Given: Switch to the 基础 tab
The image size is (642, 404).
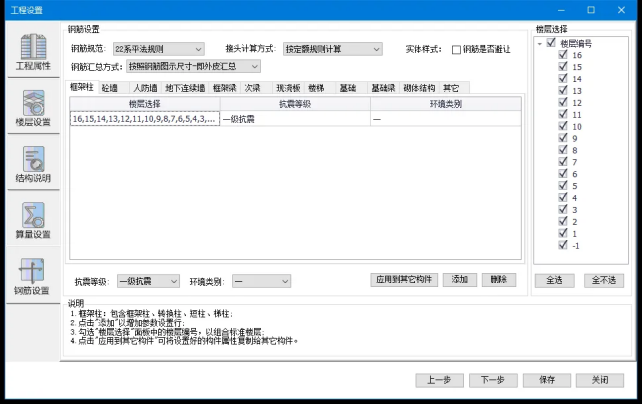Looking at the screenshot, I should click(x=348, y=88).
